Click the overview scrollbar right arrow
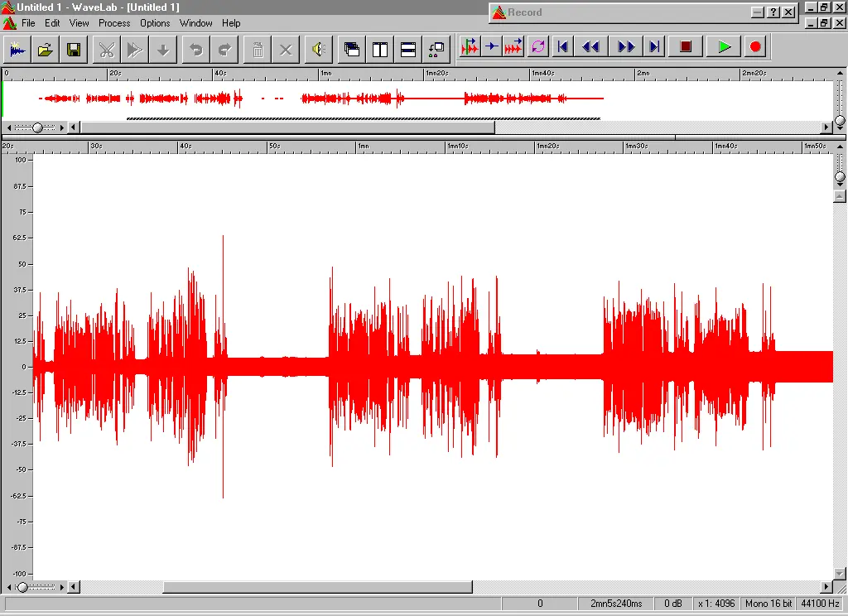This screenshot has height=616, width=848. pyautogui.click(x=826, y=128)
